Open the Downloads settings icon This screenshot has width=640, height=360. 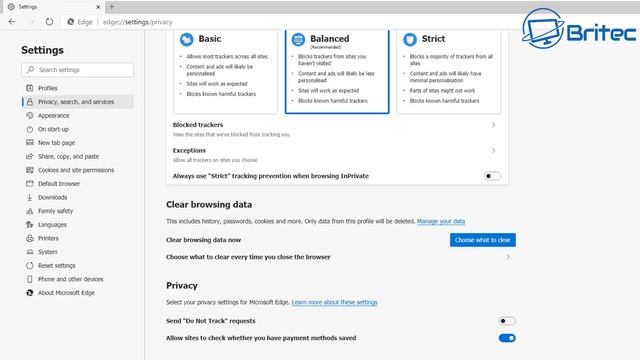30,197
